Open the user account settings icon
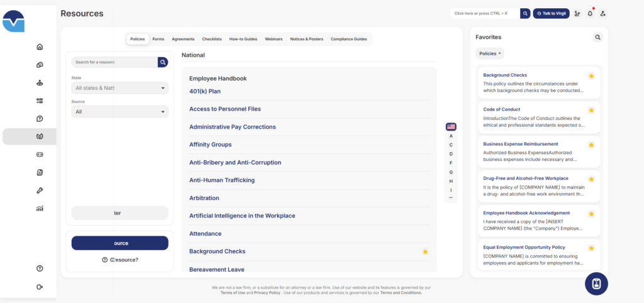 603,13
